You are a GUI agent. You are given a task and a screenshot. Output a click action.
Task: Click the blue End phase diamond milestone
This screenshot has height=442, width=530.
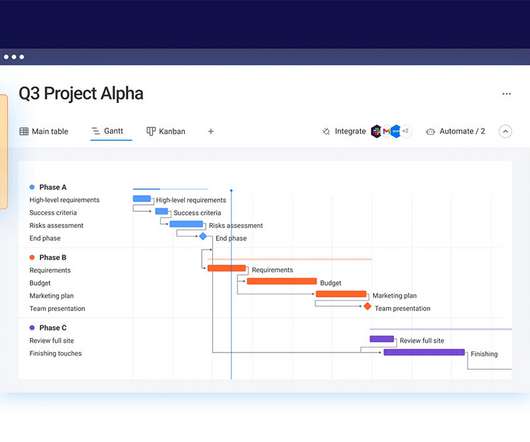(203, 236)
